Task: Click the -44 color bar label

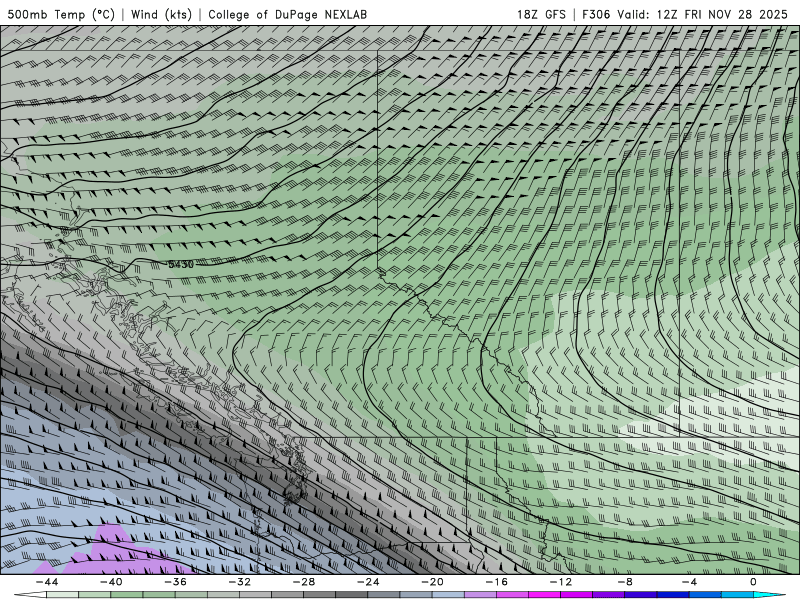Action: click(47, 582)
